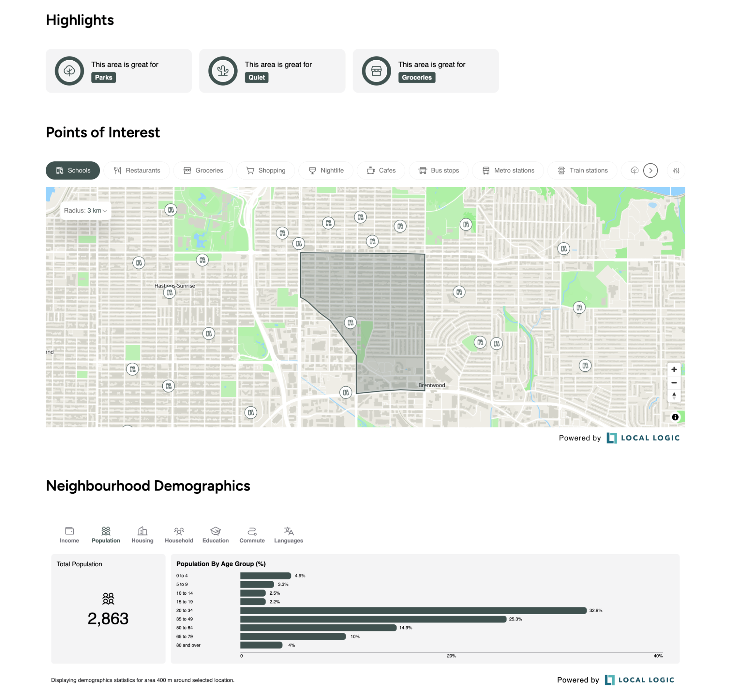Enable the Nightlife points of interest filter
This screenshot has width=731, height=700.
(325, 170)
